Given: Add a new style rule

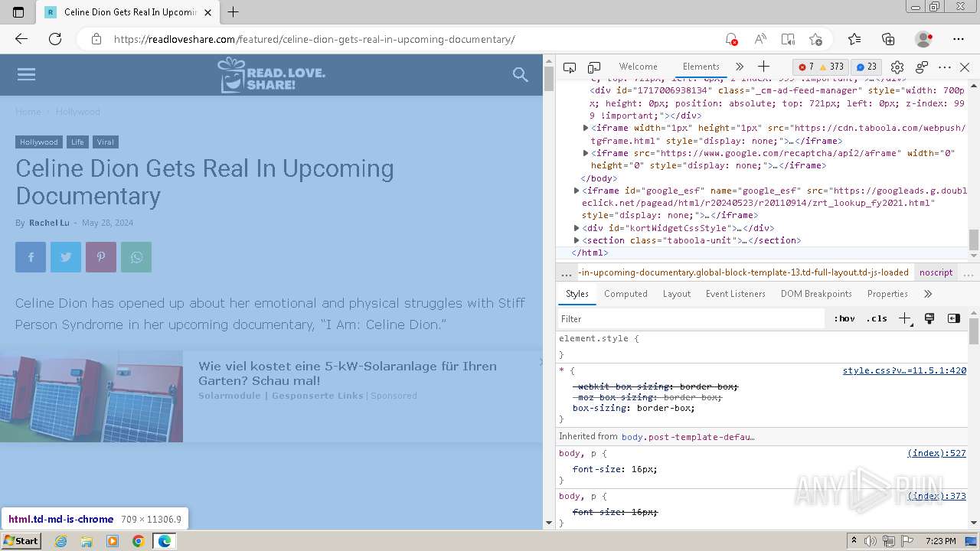Looking at the screenshot, I should pos(905,319).
